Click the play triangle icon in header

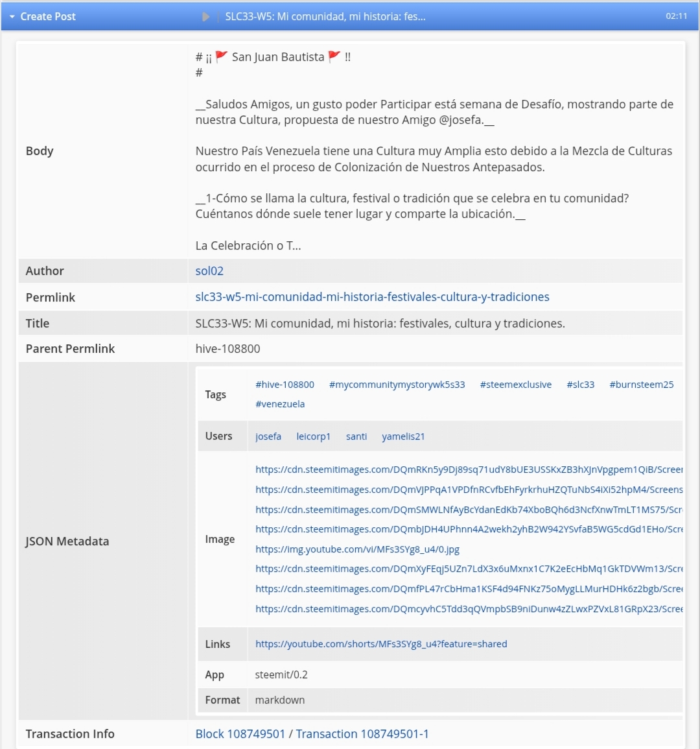pos(205,17)
